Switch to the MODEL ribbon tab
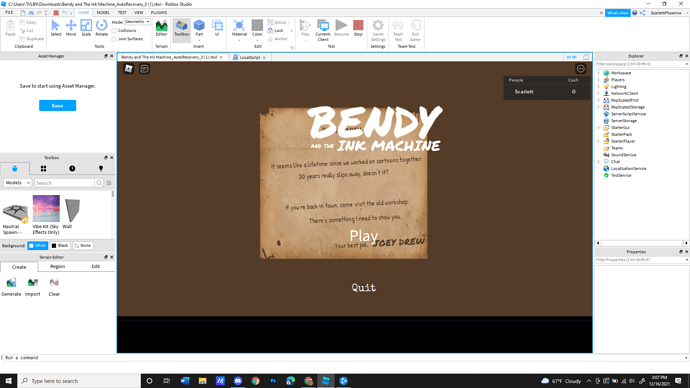 click(103, 13)
